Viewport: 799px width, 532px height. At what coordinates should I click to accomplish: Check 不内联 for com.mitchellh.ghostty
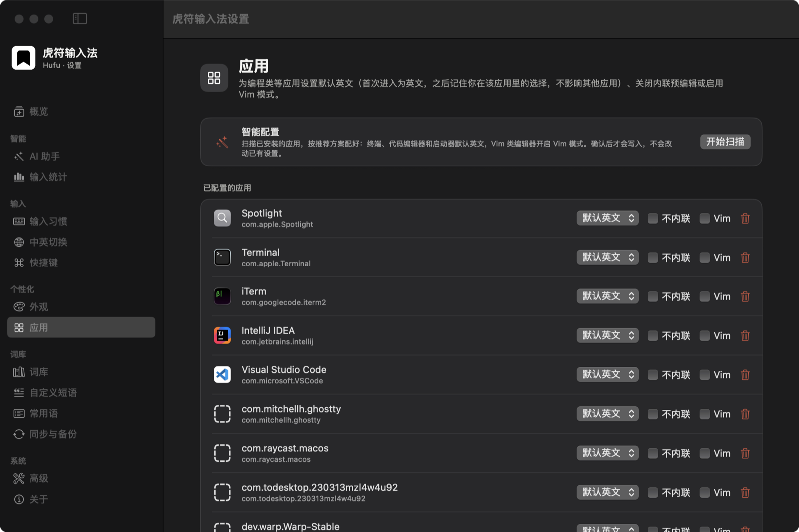pyautogui.click(x=653, y=414)
